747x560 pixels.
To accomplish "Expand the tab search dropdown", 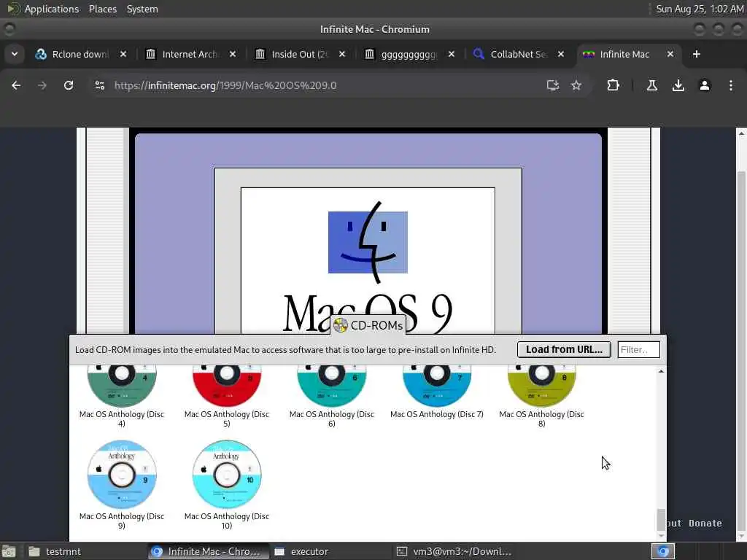I will tap(15, 54).
